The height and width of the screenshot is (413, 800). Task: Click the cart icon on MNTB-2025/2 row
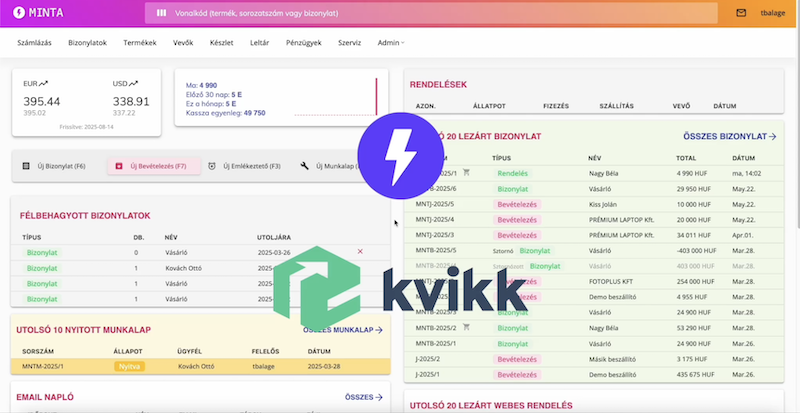tap(466, 327)
